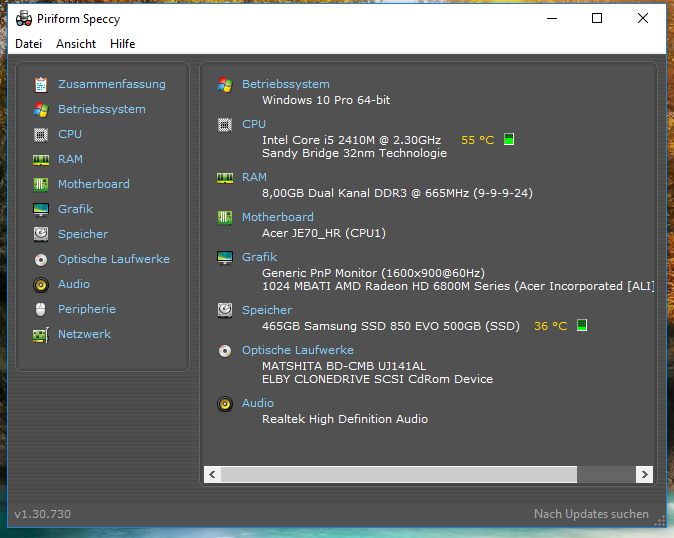Open Motherboard details from sidebar
This screenshot has width=674, height=538.
pyautogui.click(x=94, y=184)
